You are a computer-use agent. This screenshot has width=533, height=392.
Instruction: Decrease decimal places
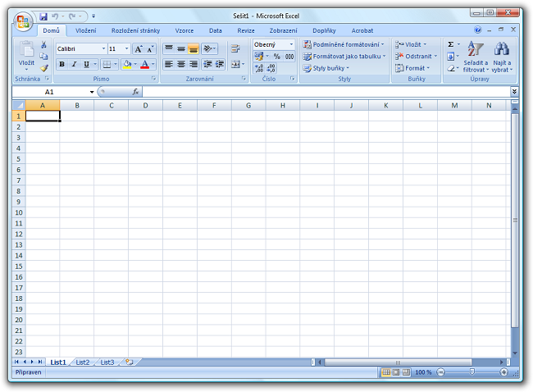coord(271,68)
